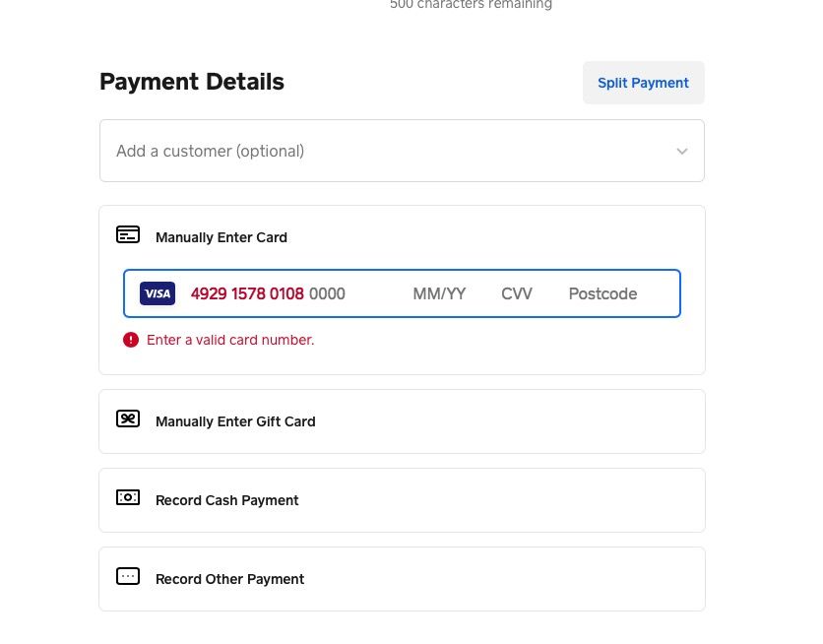Image resolution: width=823 pixels, height=644 pixels.
Task: Open the Add a customer dropdown field
Action: (x=384, y=151)
